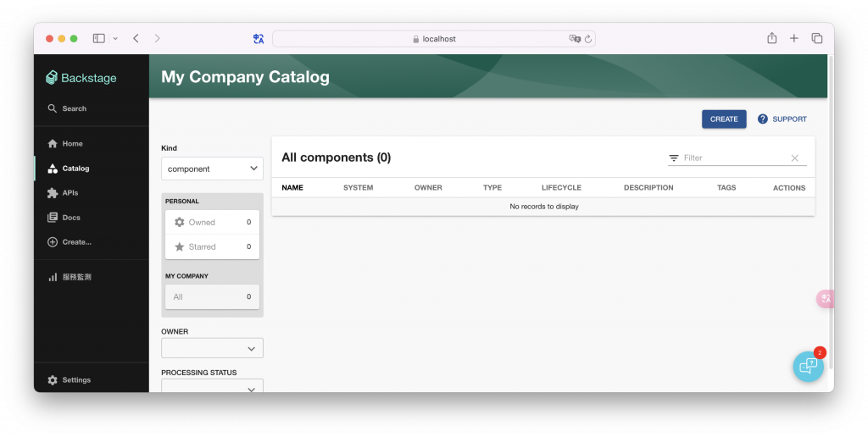Click the filter list icon

674,158
